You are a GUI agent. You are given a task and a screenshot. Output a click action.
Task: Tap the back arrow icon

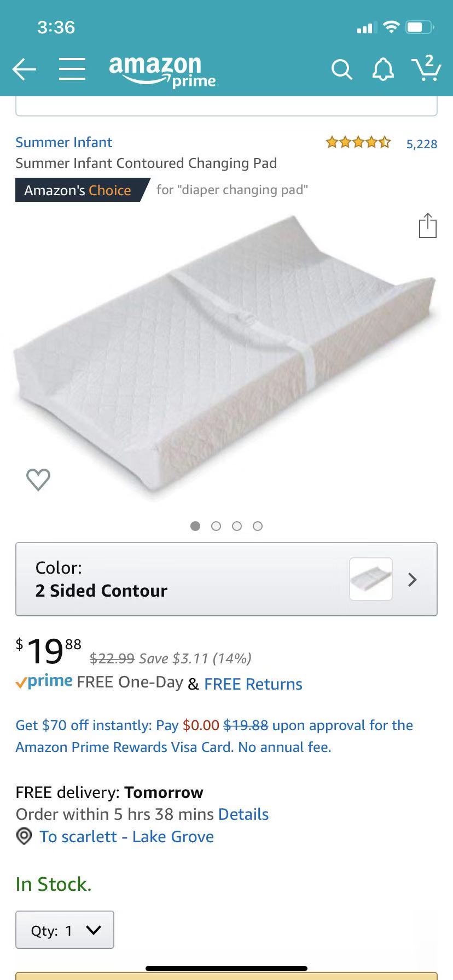[x=24, y=69]
